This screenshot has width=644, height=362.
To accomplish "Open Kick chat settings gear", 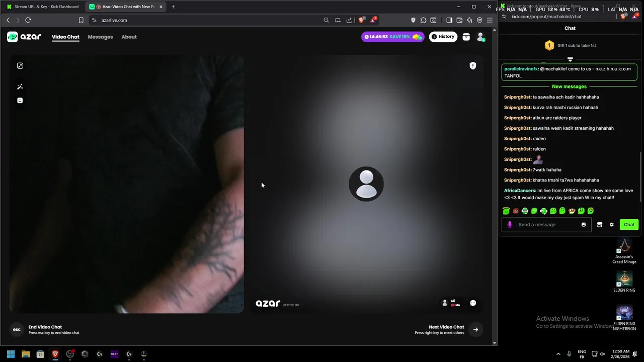I will tap(612, 225).
